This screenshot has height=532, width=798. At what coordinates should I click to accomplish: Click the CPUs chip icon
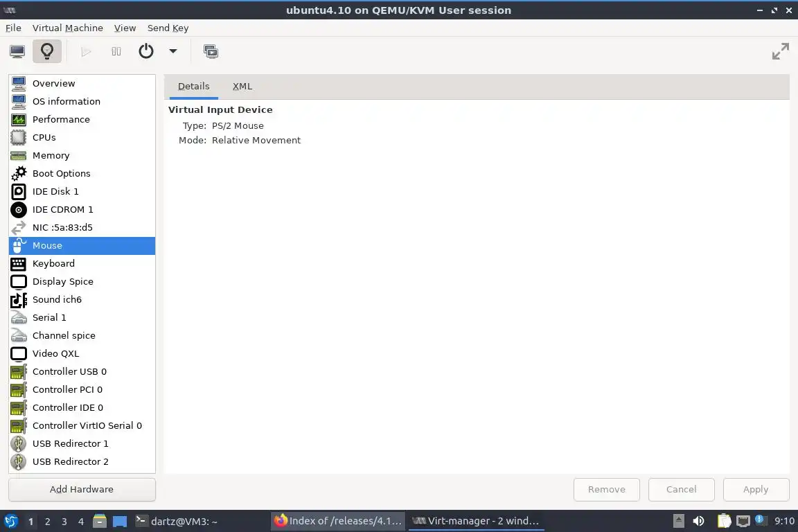(18, 137)
